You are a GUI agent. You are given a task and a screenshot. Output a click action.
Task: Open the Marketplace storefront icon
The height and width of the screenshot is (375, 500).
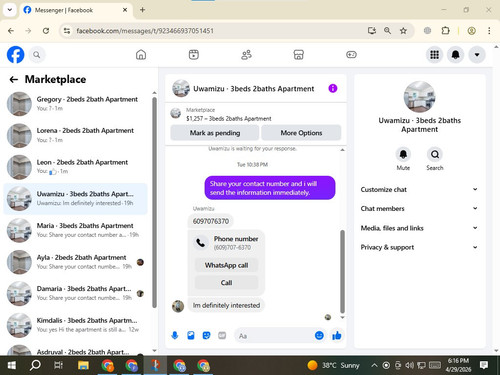point(299,55)
